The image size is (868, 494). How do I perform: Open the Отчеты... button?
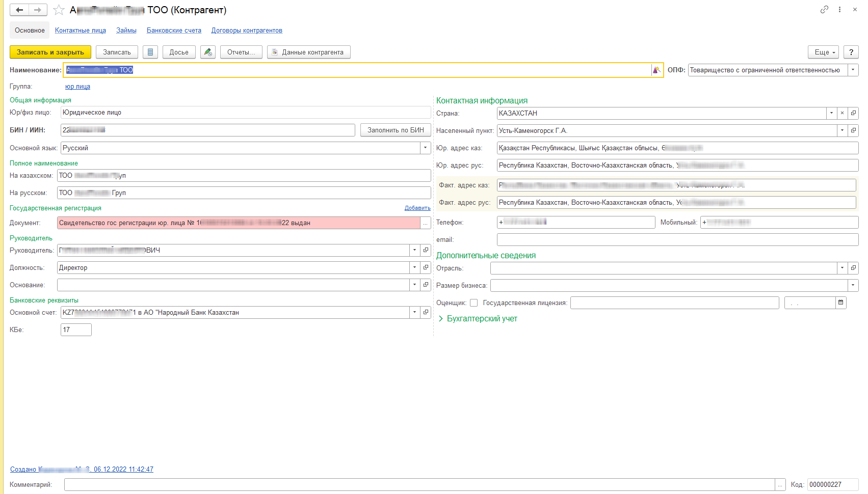click(x=241, y=52)
